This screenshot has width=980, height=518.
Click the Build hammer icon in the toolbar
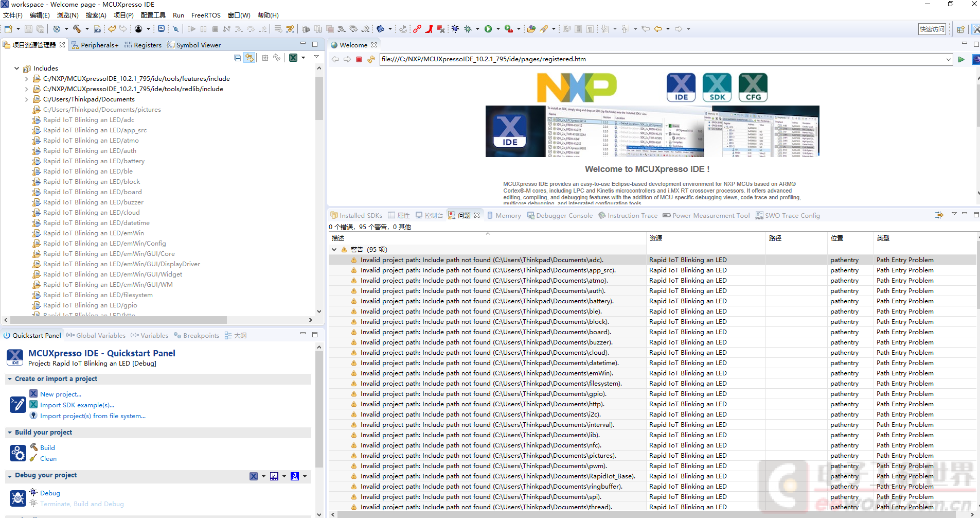(77, 29)
